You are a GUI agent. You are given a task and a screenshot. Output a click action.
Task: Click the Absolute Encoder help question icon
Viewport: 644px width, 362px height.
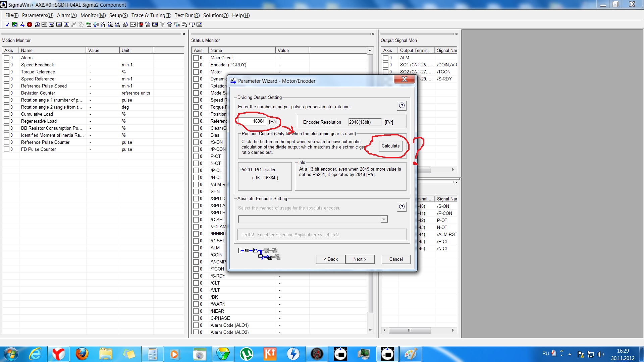pos(401,207)
